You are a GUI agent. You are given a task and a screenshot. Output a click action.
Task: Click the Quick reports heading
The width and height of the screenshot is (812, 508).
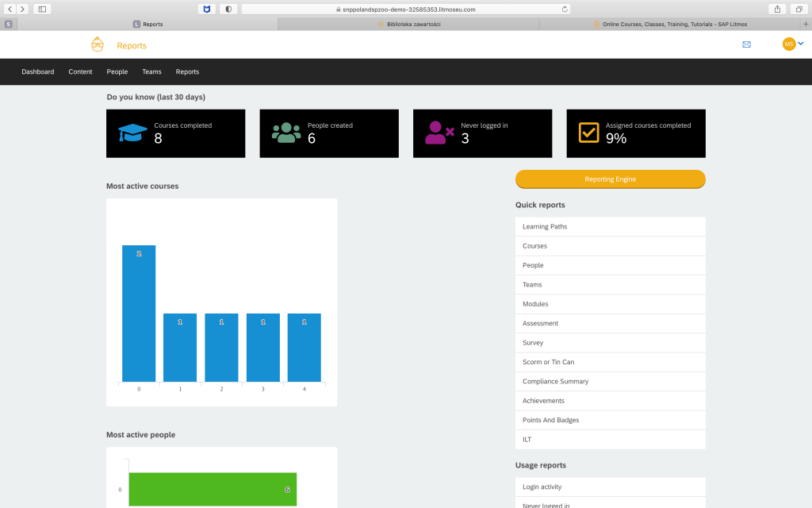540,205
